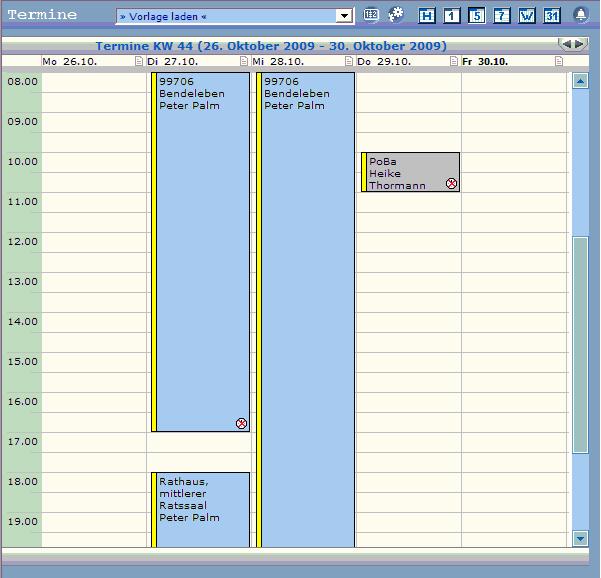601x578 pixels.
Task: Open the 31-day month view icon
Action: point(552,15)
